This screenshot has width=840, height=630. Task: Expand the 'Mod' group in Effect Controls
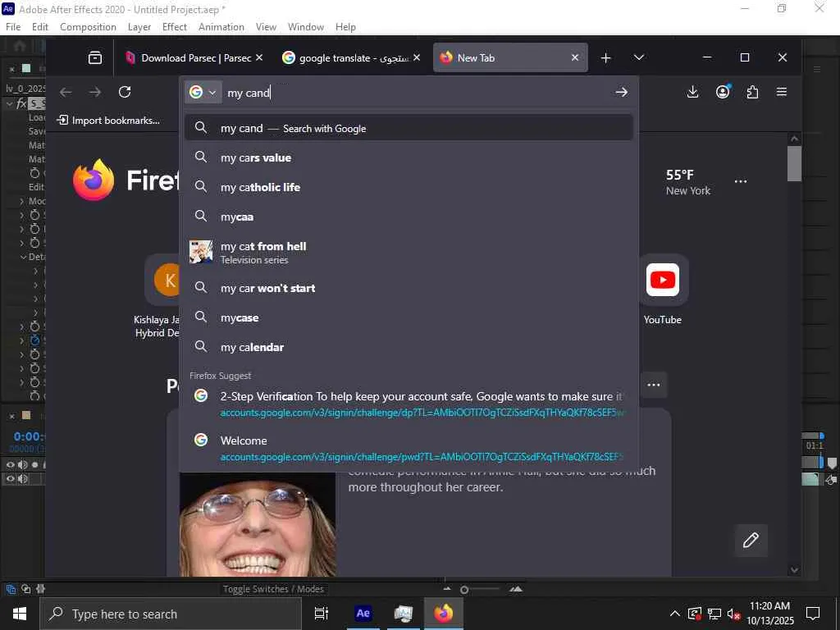[22, 202]
